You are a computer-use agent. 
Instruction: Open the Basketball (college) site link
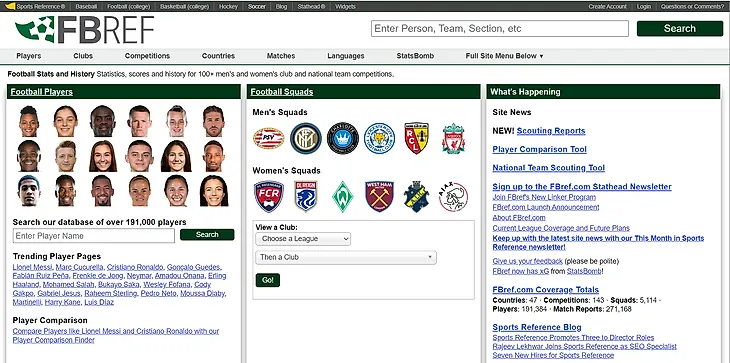tap(184, 7)
